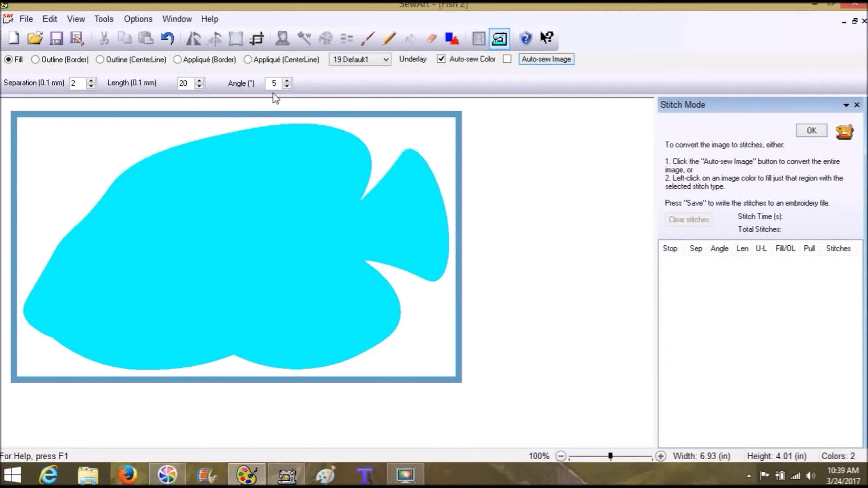This screenshot has width=868, height=488.
Task: Cut selection with scissors icon
Action: tap(104, 38)
